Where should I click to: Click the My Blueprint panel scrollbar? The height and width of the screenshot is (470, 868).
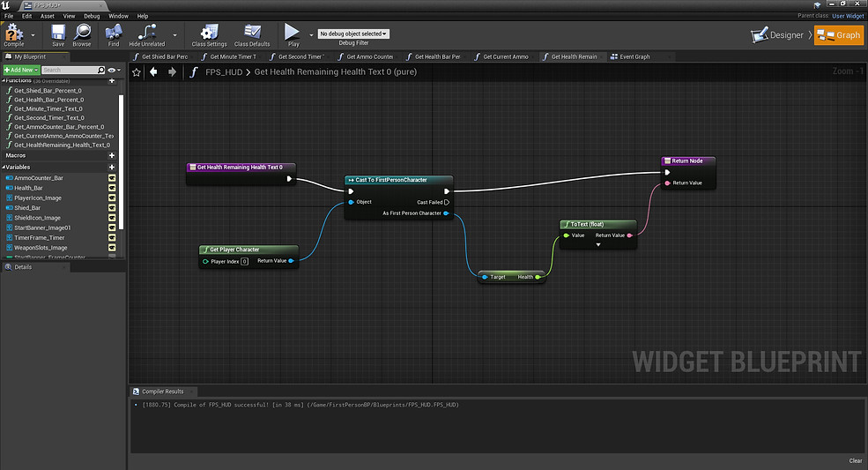tap(122, 162)
